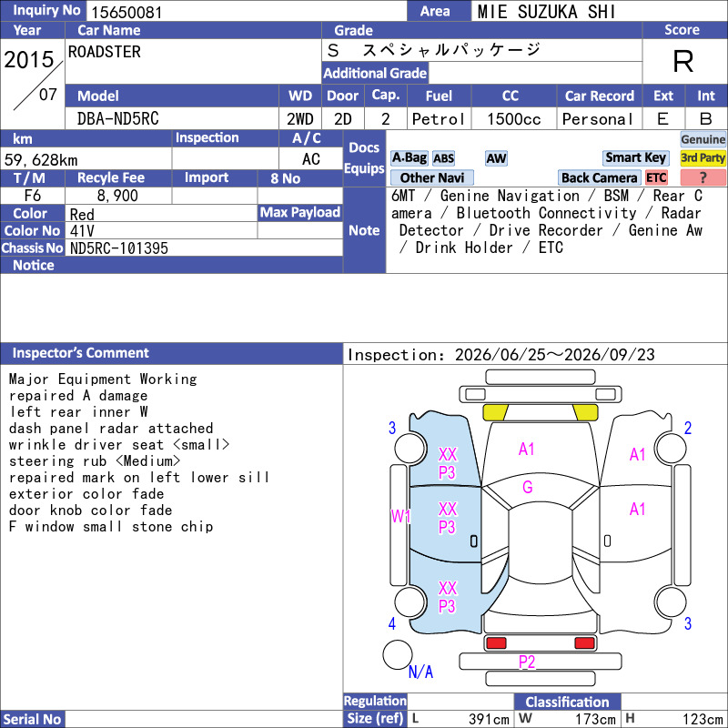Viewport: 728px width, 728px height.
Task: Click the P2 mark on the rear bumper
Action: 527,662
